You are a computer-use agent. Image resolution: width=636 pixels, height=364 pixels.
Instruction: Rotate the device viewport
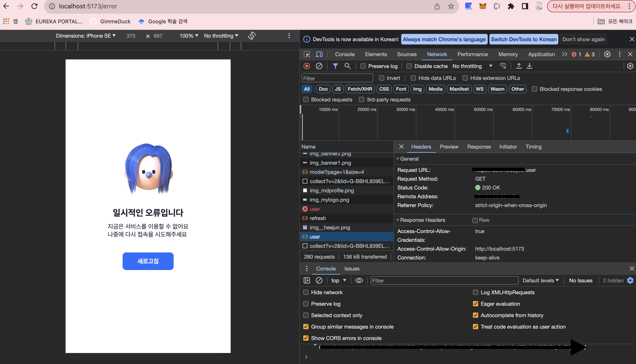tap(252, 36)
